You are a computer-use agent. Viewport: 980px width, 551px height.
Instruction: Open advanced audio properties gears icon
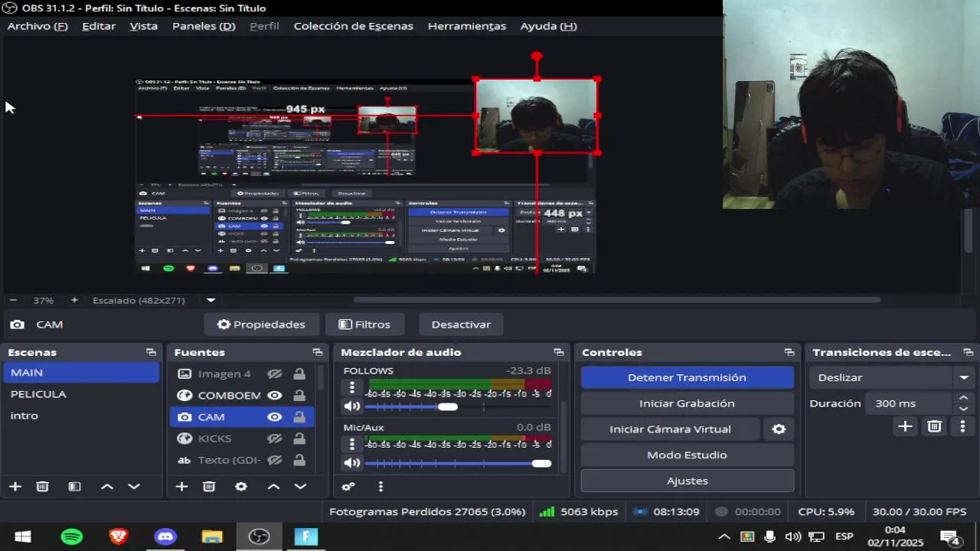(x=348, y=486)
